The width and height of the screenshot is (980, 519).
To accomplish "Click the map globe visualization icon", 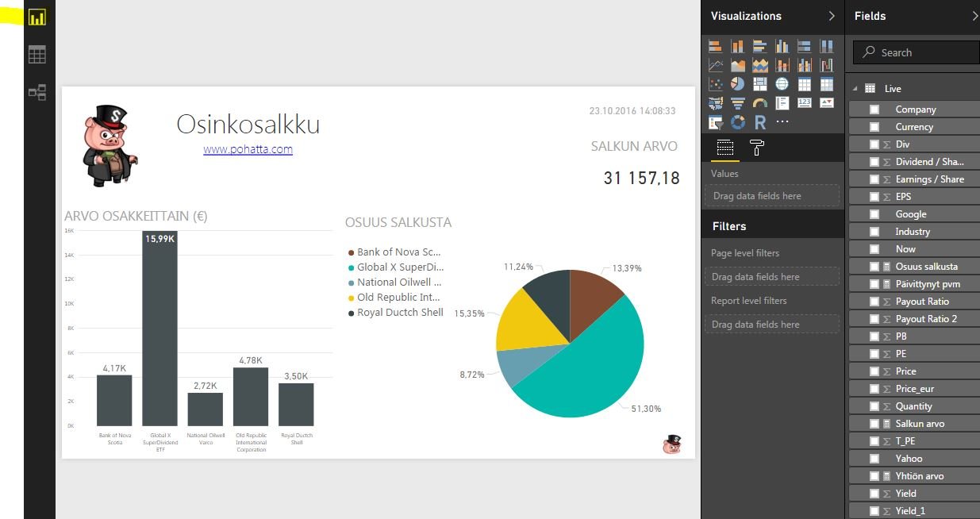I will (782, 84).
